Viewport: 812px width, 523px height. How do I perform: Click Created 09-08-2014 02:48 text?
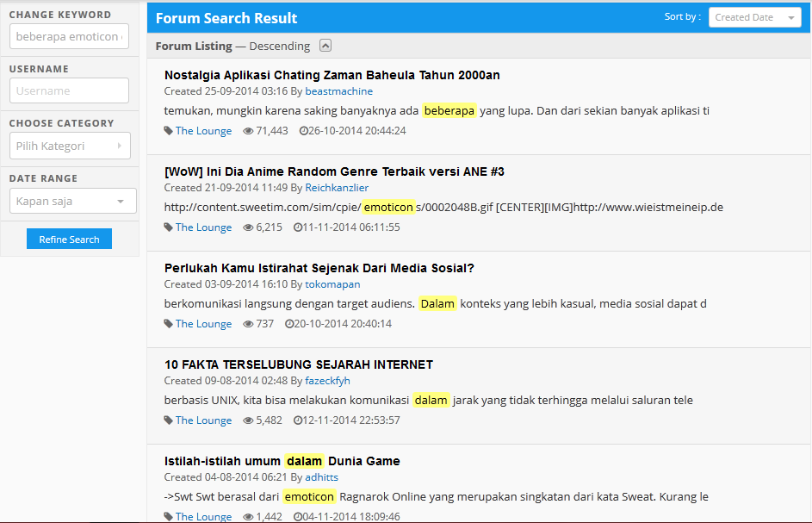pos(226,381)
